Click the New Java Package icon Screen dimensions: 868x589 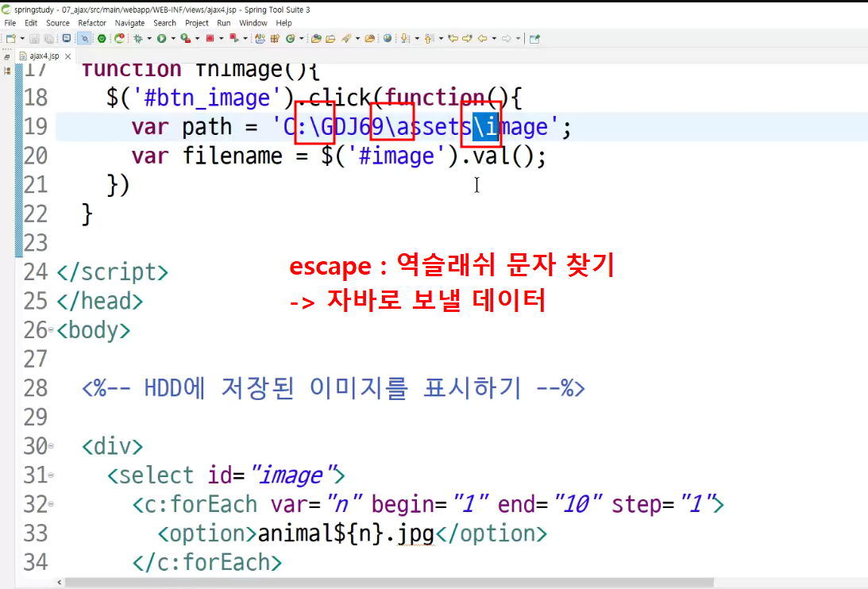pos(260,39)
